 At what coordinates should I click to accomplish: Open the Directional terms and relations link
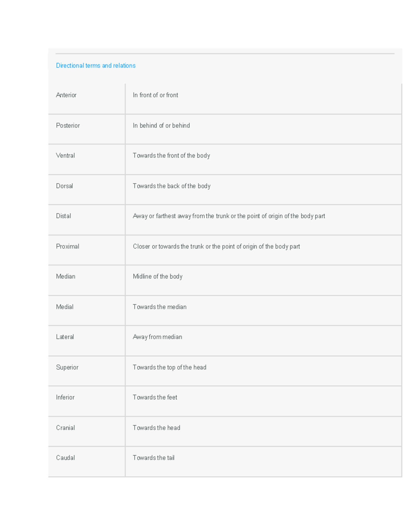pos(96,65)
